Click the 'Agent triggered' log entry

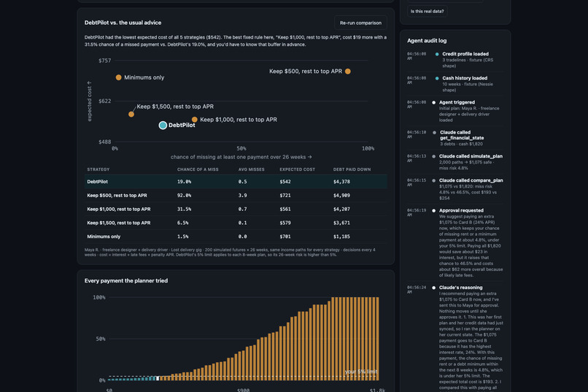pos(455,111)
